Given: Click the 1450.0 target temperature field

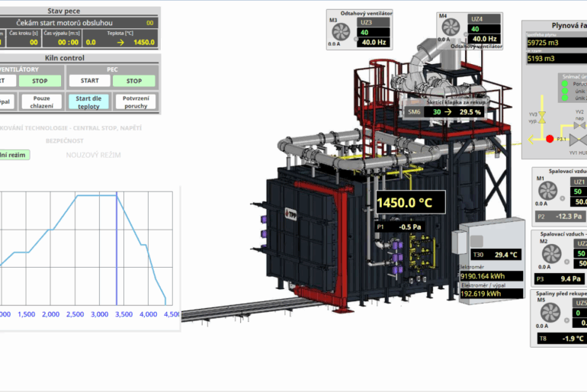Looking at the screenshot, I should coord(145,43).
